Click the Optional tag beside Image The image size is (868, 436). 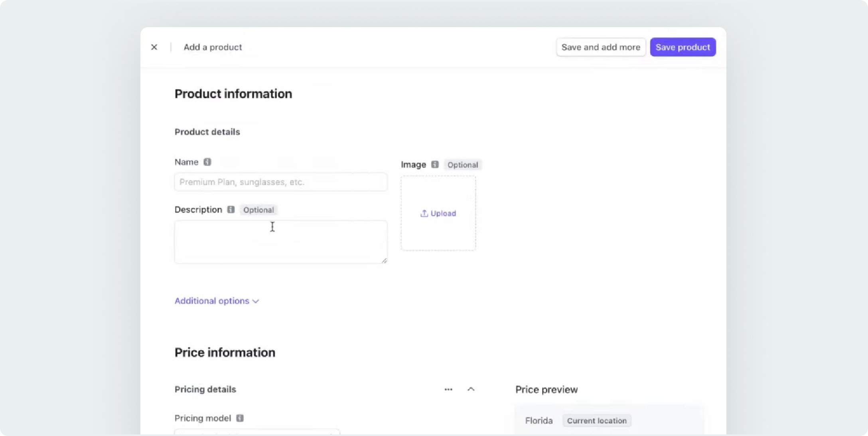click(462, 165)
